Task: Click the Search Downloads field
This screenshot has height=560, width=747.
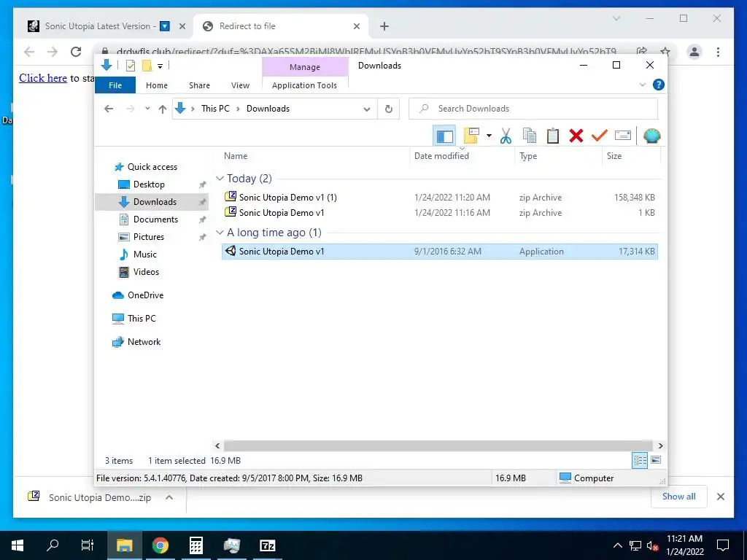Action: 533,109
